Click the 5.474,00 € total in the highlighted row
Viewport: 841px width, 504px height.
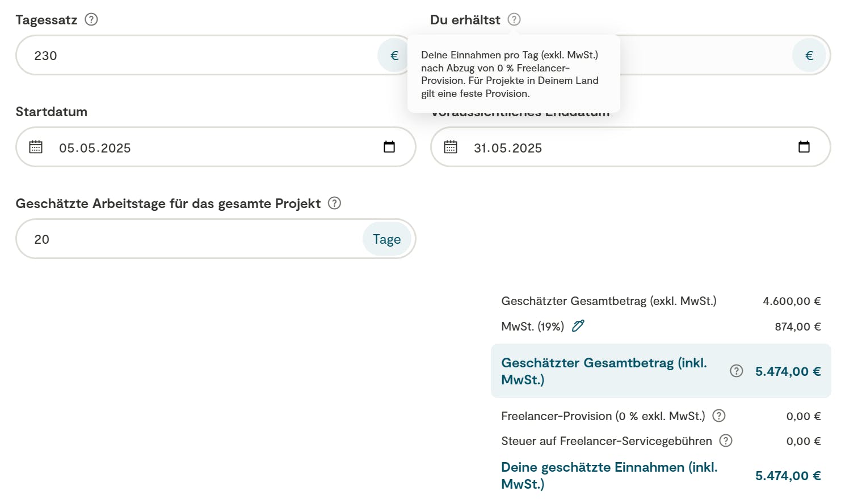tap(788, 371)
